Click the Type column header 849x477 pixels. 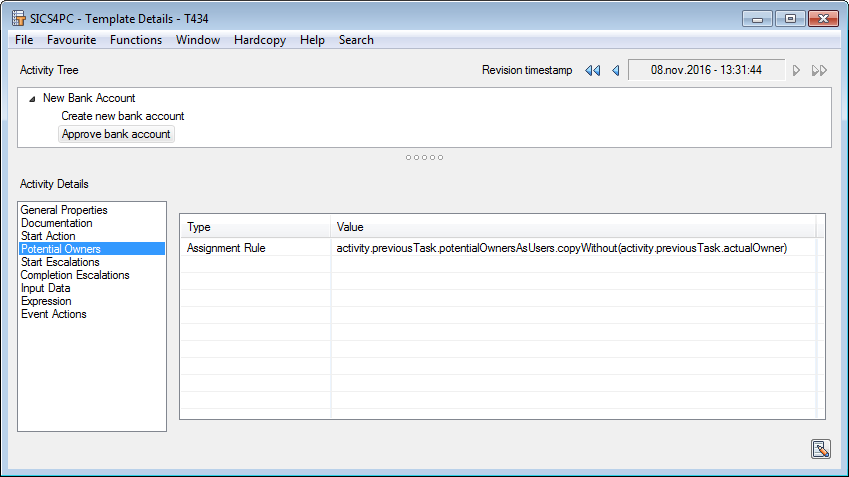255,227
